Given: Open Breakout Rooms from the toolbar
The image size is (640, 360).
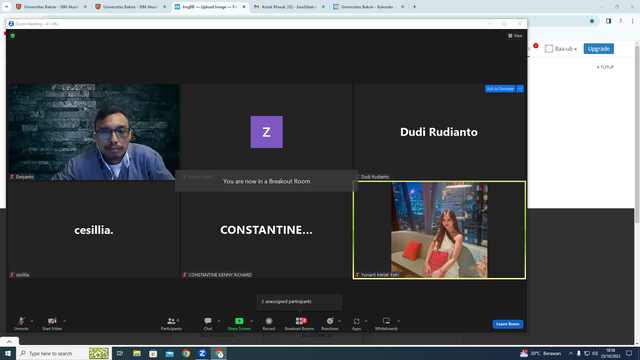Looking at the screenshot, I should [x=300, y=323].
